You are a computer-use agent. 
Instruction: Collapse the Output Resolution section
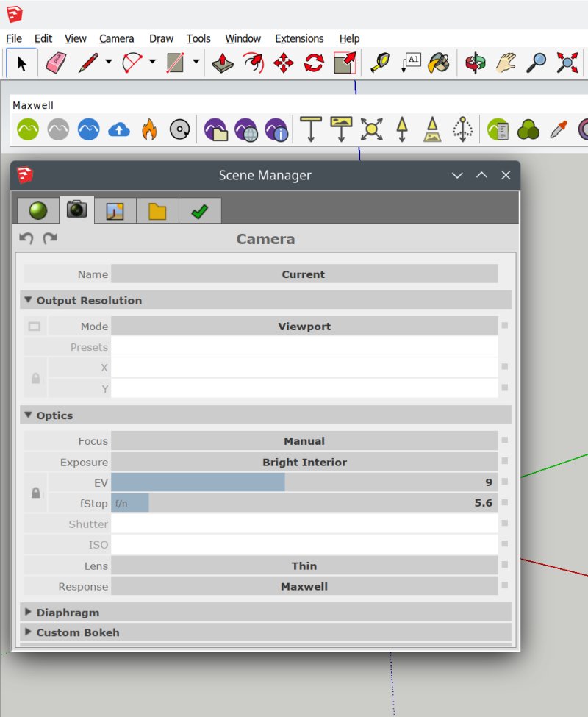[29, 300]
